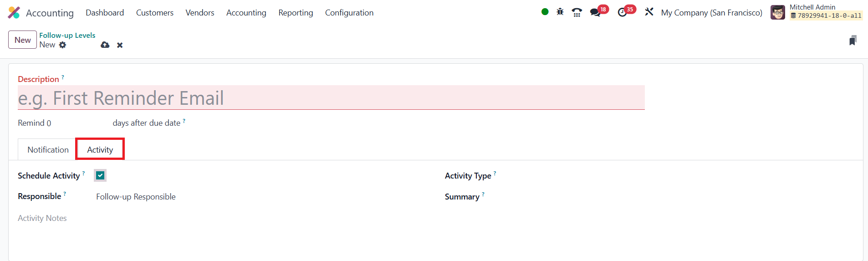The width and height of the screenshot is (868, 261).
Task: Discard changes with the X icon
Action: [120, 45]
